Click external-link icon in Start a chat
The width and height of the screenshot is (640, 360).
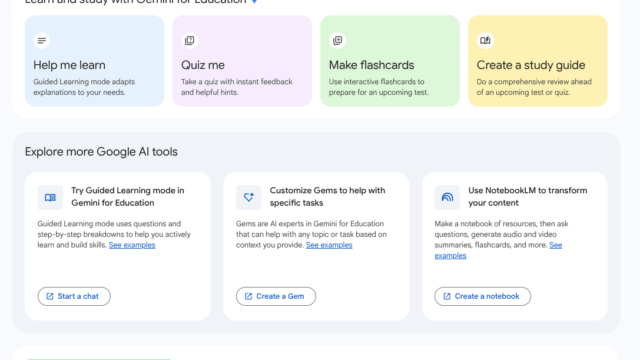click(50, 296)
